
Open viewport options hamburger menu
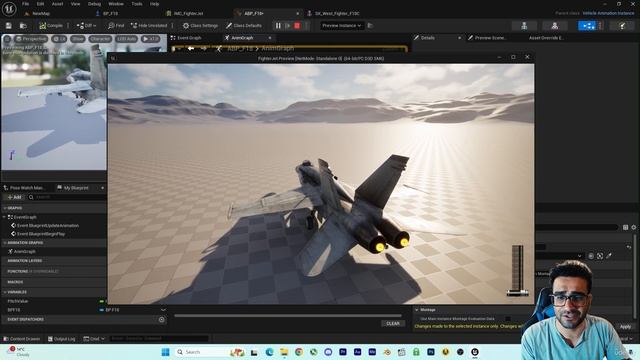[x=7, y=39]
